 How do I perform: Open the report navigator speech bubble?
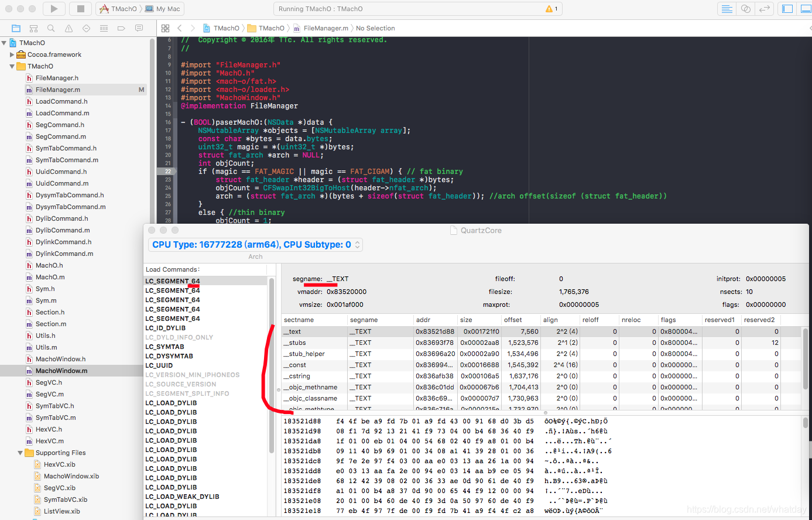139,28
